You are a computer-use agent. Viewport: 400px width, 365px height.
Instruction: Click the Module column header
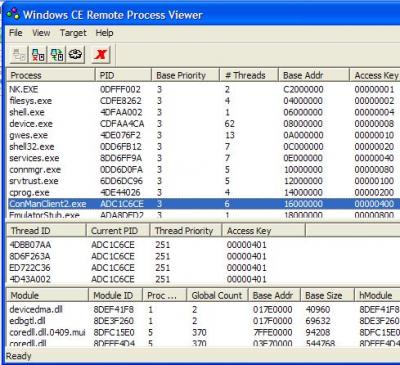(x=48, y=295)
